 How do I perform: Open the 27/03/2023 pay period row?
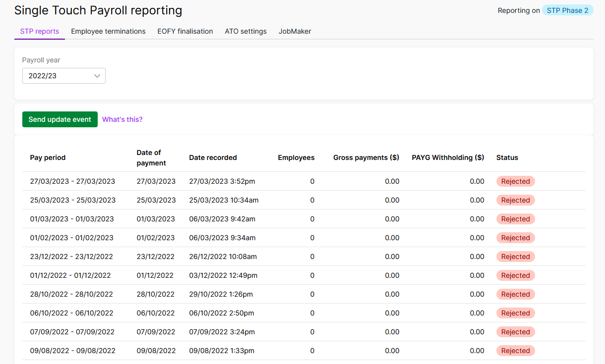[x=72, y=181]
